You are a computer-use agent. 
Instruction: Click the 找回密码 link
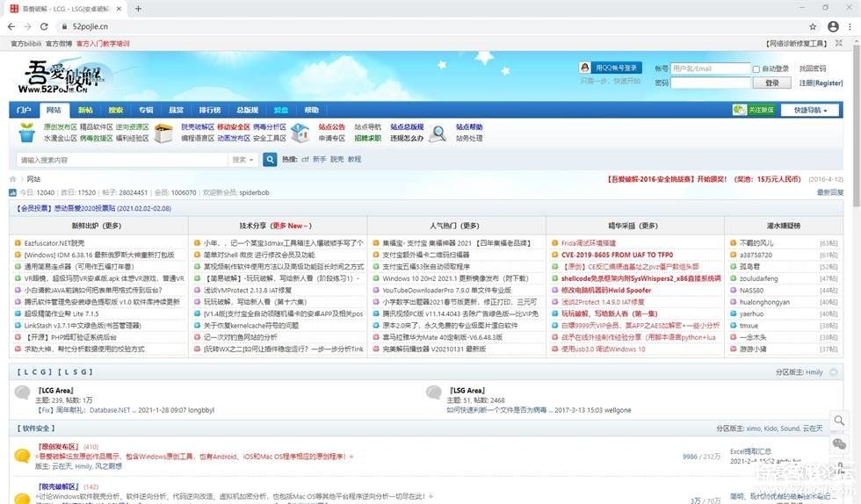(x=812, y=68)
